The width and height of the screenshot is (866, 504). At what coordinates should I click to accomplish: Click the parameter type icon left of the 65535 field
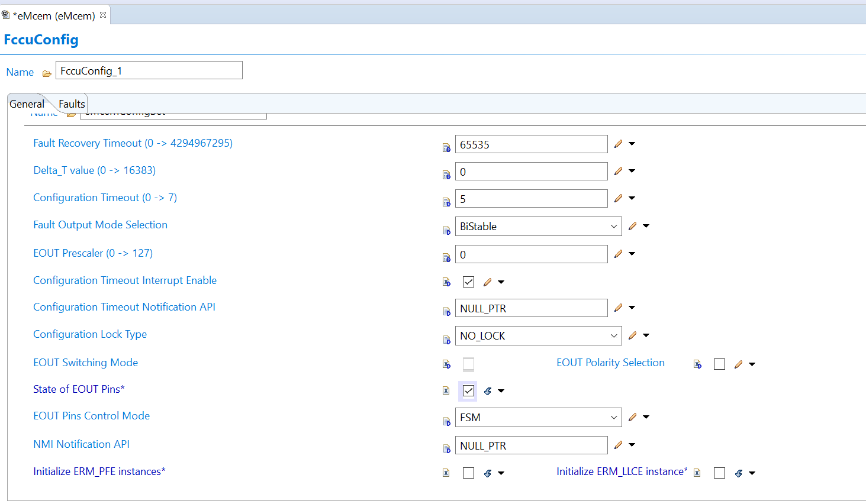tap(446, 147)
